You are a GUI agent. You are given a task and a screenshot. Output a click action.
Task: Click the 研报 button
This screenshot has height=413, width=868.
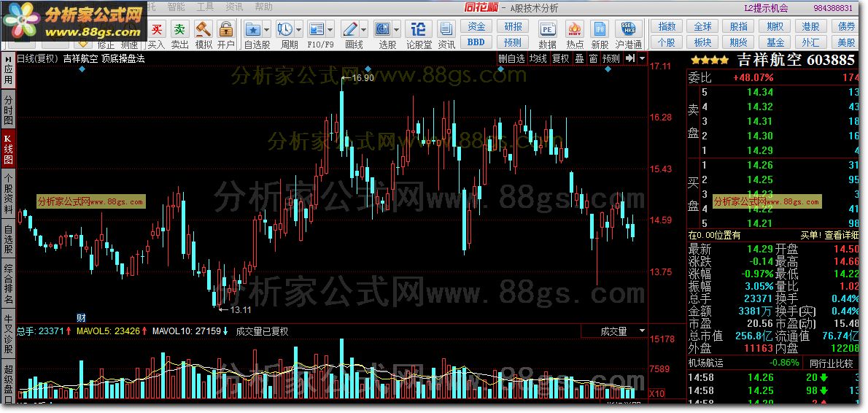[513, 26]
